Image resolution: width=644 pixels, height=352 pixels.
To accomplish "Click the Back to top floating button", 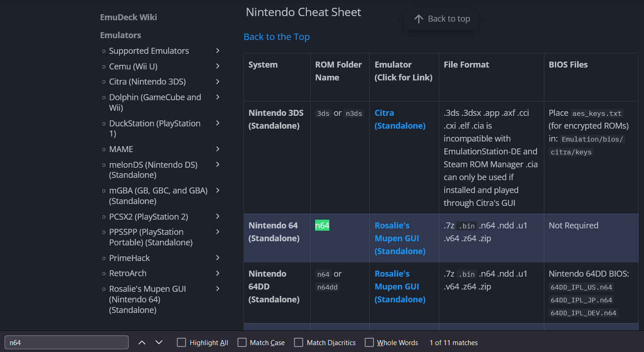I will [441, 19].
